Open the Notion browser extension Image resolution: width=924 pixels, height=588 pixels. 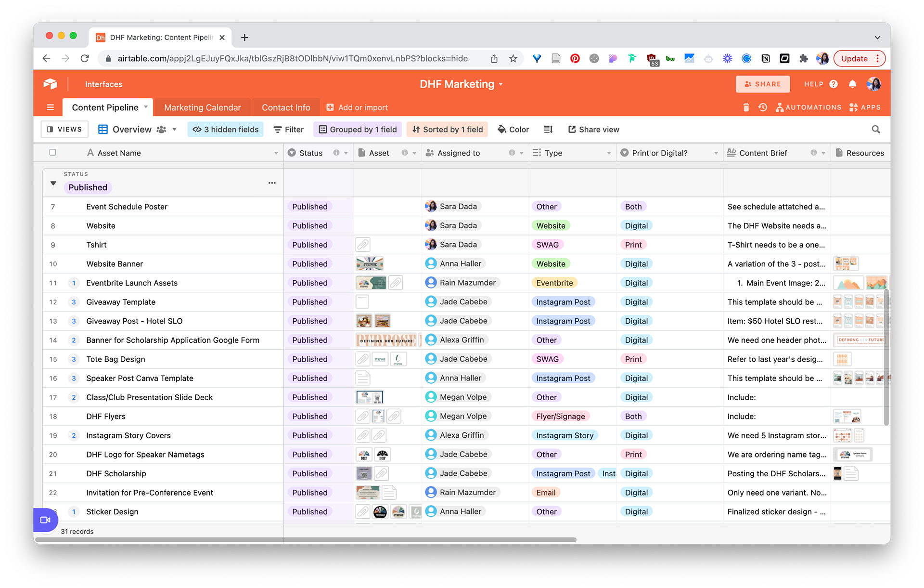766,59
